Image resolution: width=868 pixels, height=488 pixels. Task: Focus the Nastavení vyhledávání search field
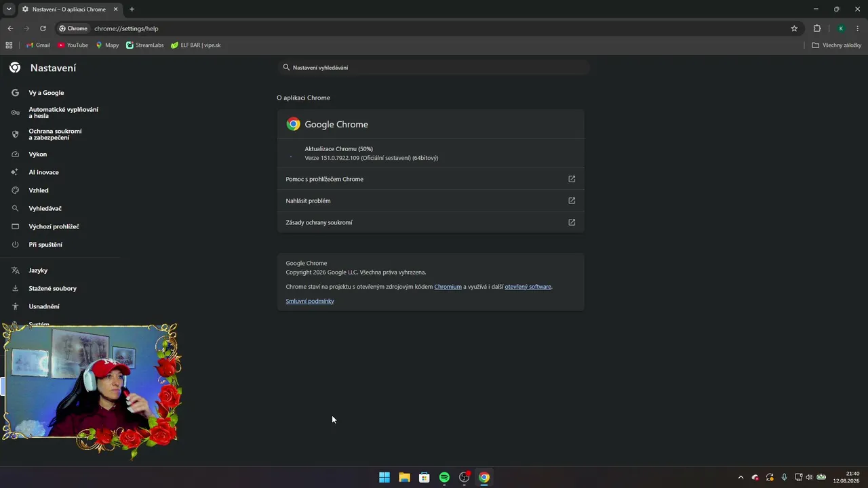(x=434, y=68)
